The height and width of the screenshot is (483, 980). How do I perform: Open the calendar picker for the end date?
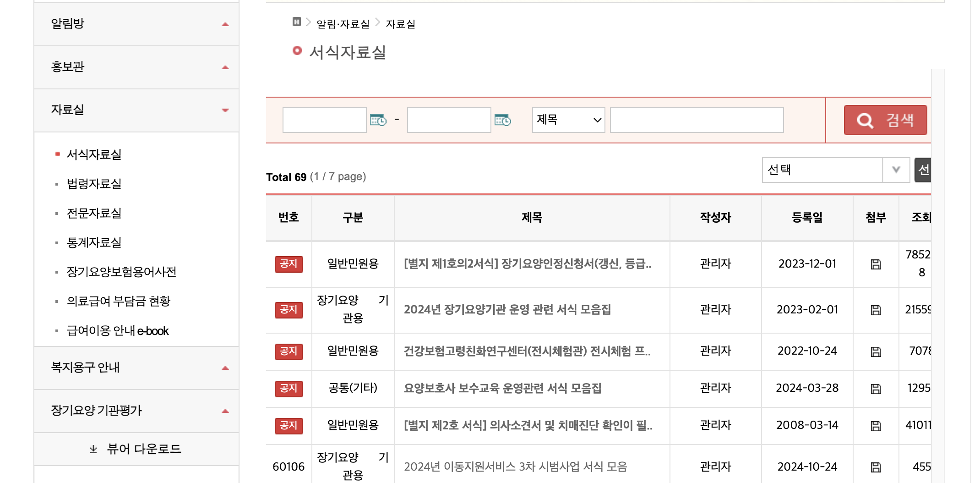pos(503,120)
